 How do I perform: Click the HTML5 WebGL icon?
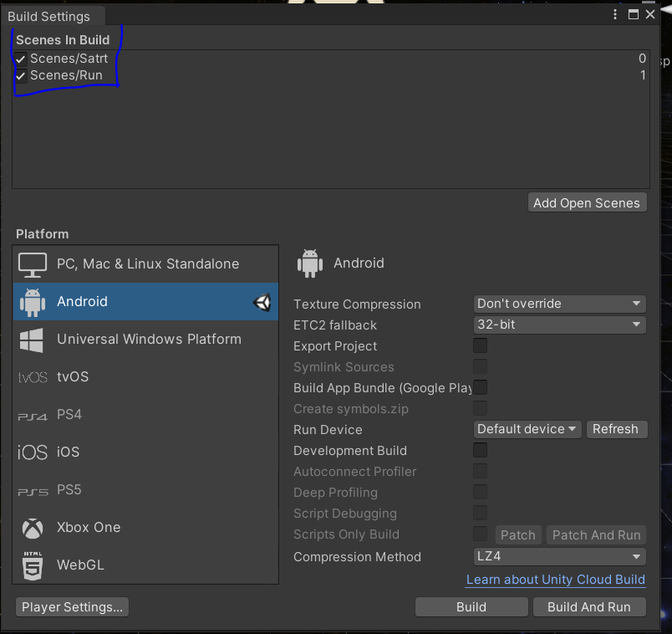coord(33,565)
